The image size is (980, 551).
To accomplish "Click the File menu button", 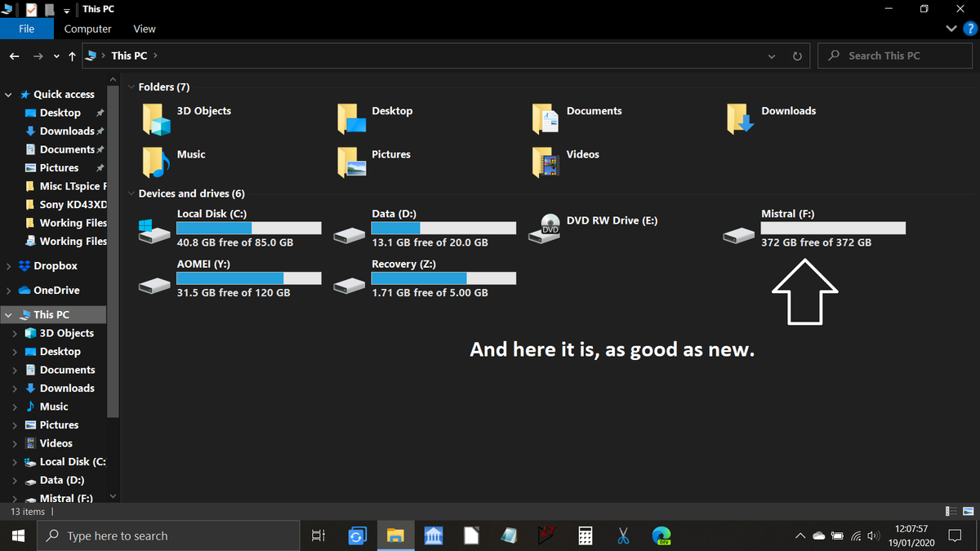I will (x=26, y=29).
